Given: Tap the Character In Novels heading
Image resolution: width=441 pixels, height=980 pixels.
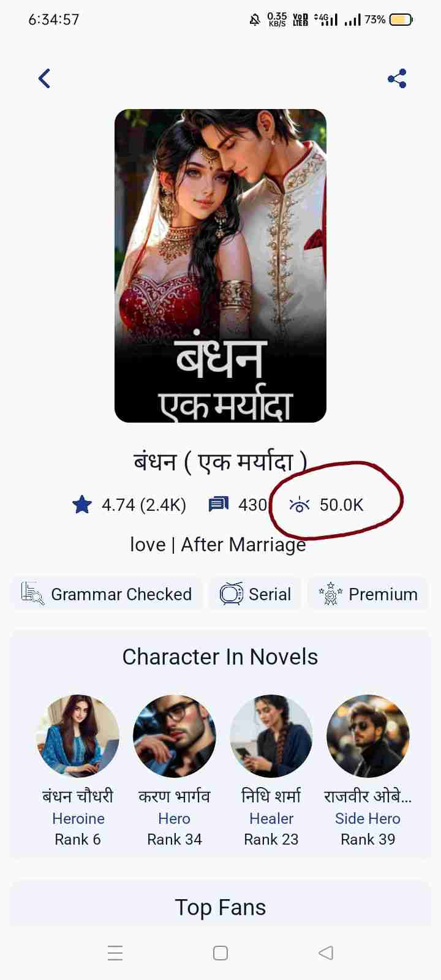Looking at the screenshot, I should tap(221, 657).
